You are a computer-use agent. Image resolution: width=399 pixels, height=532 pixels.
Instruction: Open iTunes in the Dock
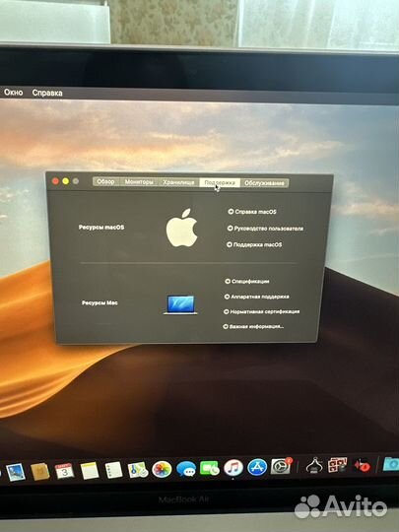233,468
